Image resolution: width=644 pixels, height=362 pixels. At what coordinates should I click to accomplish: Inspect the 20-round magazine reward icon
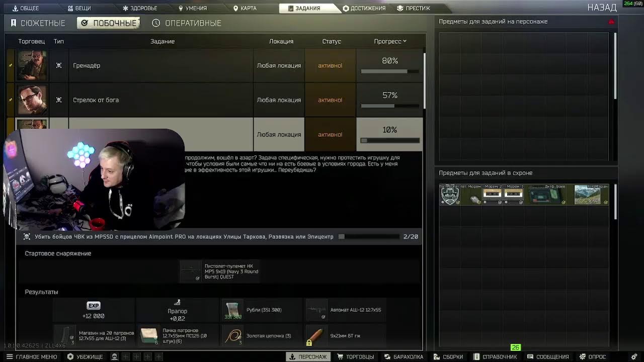pyautogui.click(x=64, y=335)
